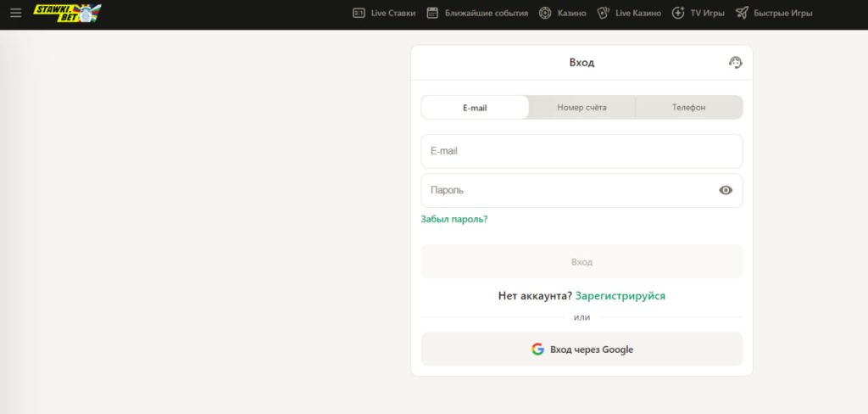
Task: Focus the E-mail input field
Action: click(x=581, y=151)
